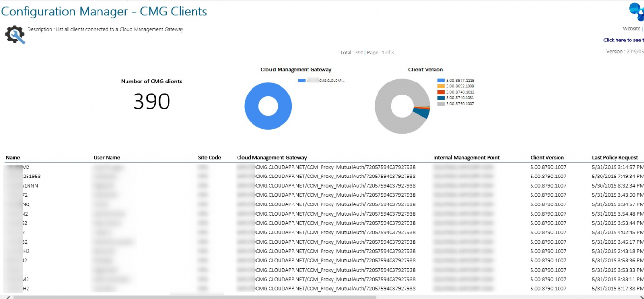Screen dimensions: 644x299
Task: Open the blue "Click here to see" link
Action: pyautogui.click(x=624, y=39)
